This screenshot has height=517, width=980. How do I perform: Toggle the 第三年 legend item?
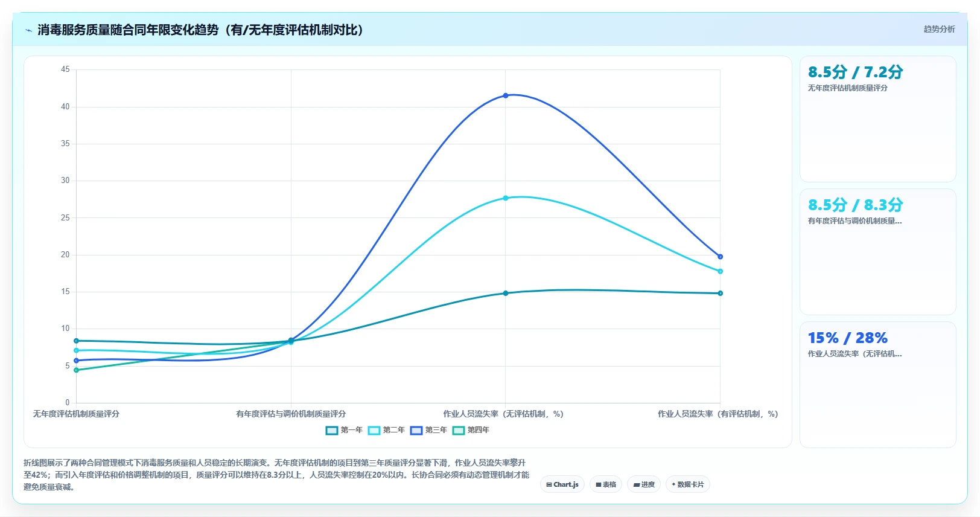428,430
